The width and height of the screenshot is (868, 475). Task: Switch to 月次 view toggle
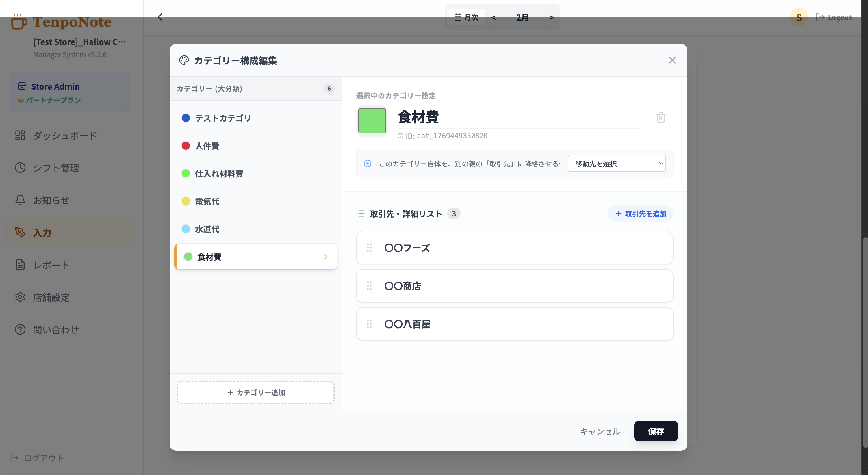466,17
